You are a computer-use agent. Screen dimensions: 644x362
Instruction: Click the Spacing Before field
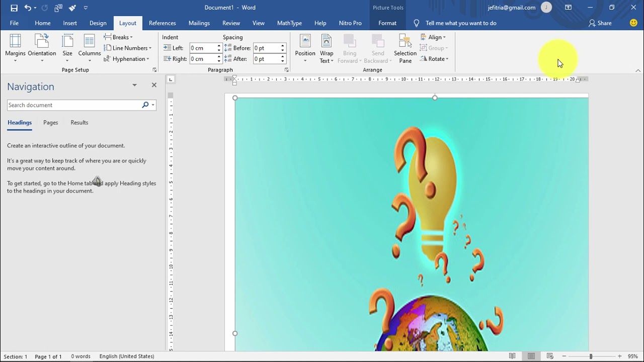[x=267, y=48]
